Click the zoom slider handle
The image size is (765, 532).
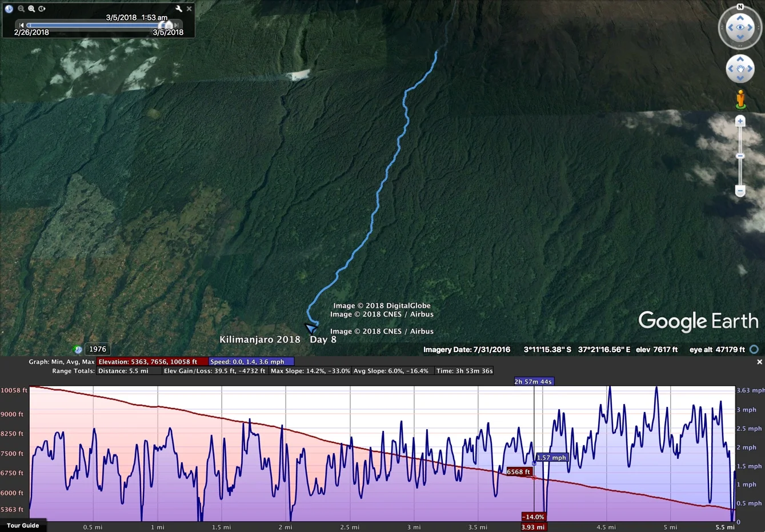[740, 156]
